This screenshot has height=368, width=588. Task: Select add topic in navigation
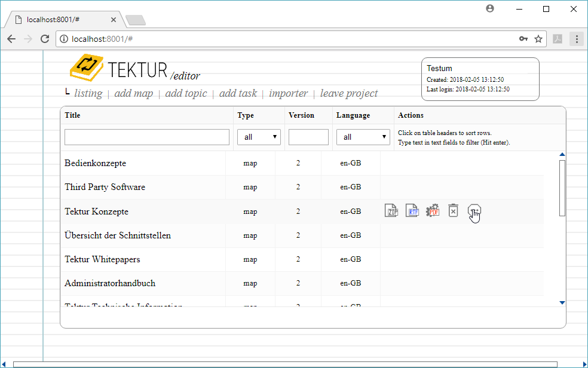point(186,93)
